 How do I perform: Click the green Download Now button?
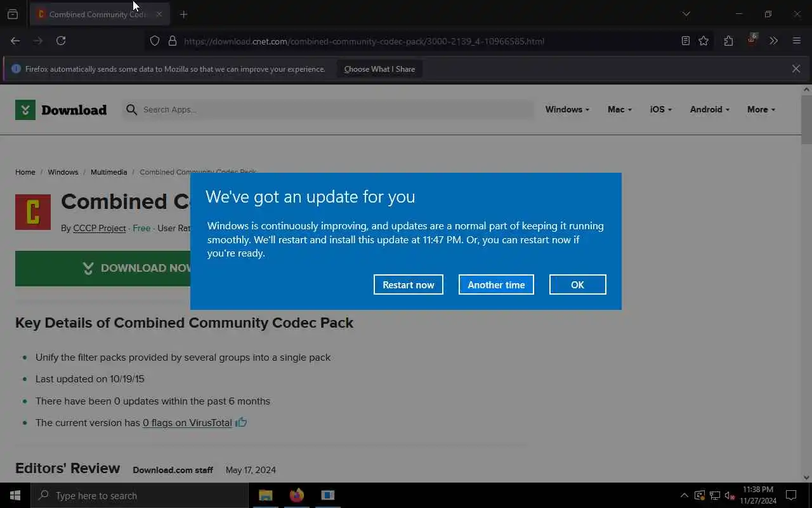coord(103,268)
